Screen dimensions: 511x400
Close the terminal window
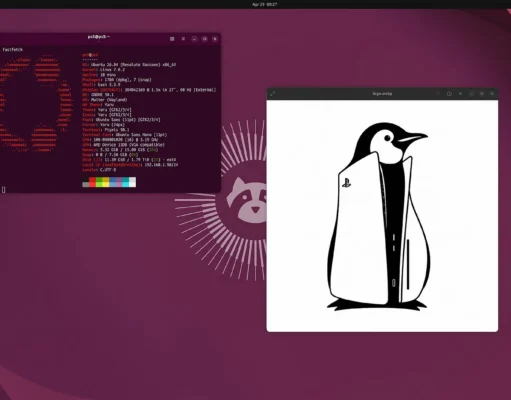pos(215,39)
